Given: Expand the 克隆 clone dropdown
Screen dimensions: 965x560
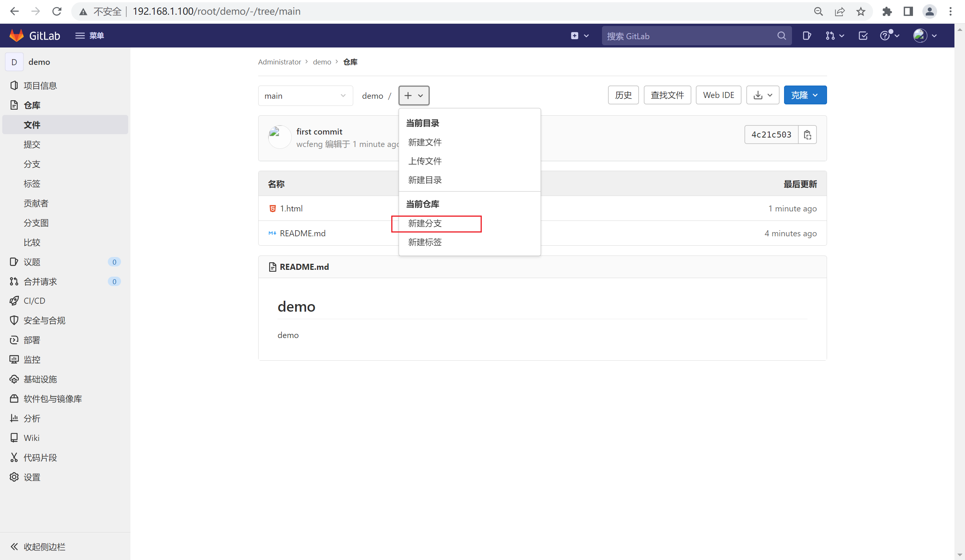Looking at the screenshot, I should coord(805,95).
